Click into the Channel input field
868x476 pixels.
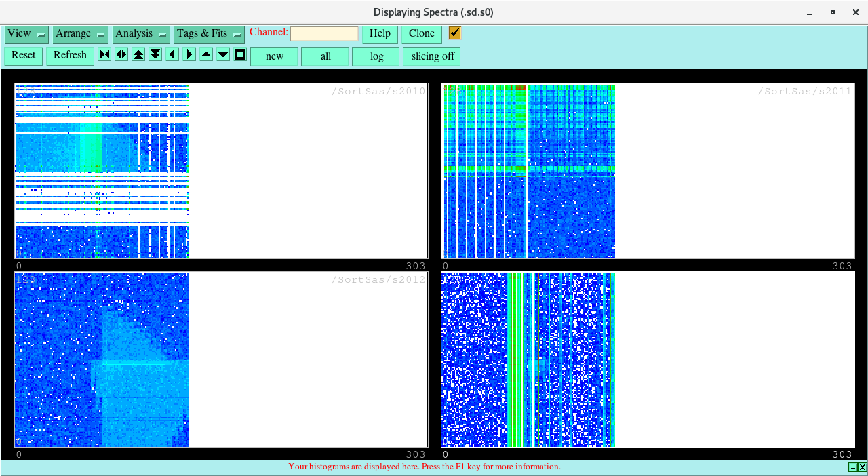tap(324, 34)
